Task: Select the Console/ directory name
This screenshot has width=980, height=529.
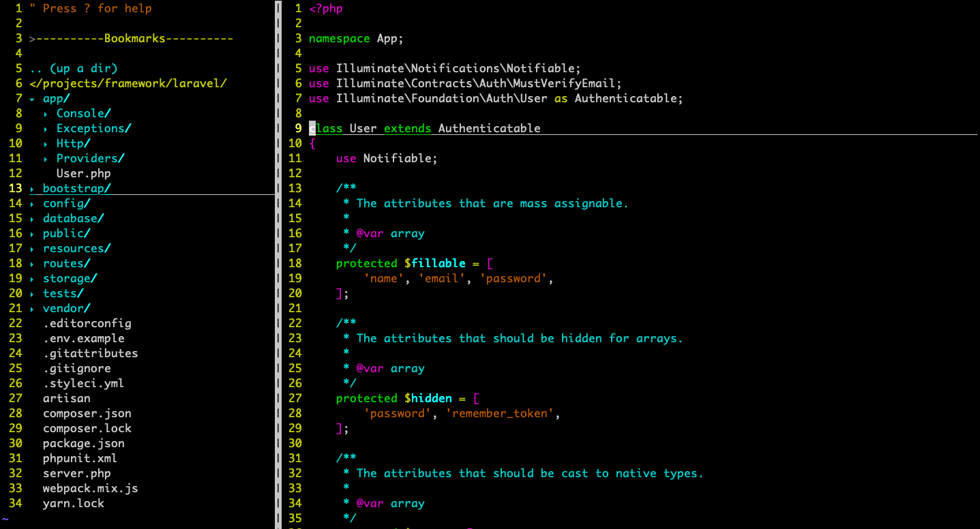Action: (84, 113)
